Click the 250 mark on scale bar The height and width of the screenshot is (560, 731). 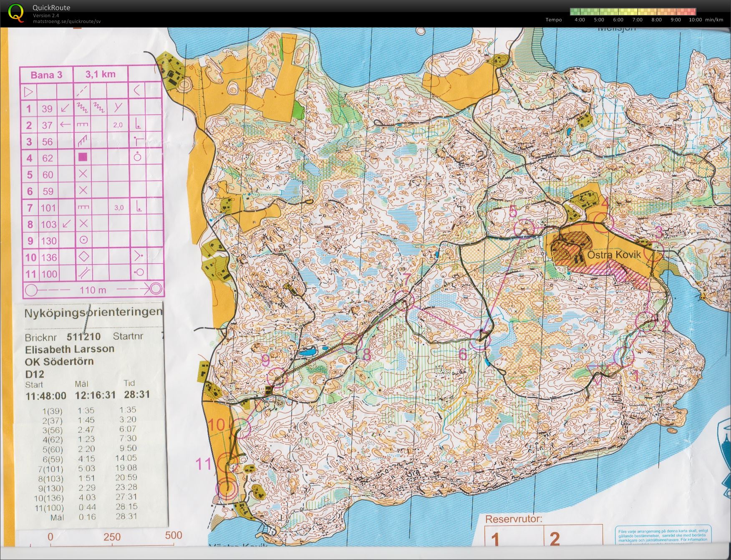coord(112,537)
